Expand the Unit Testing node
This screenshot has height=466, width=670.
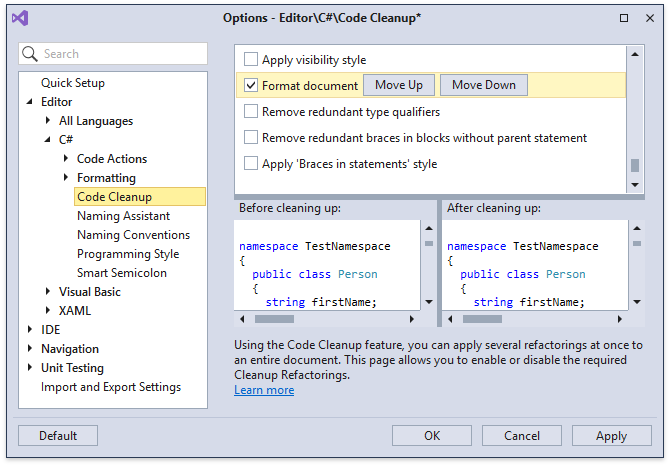30,368
